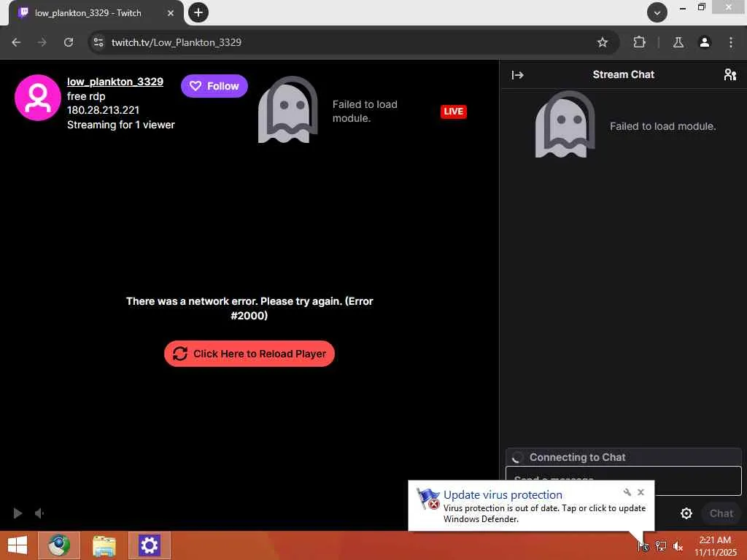Open chat settings gear icon

pyautogui.click(x=686, y=513)
